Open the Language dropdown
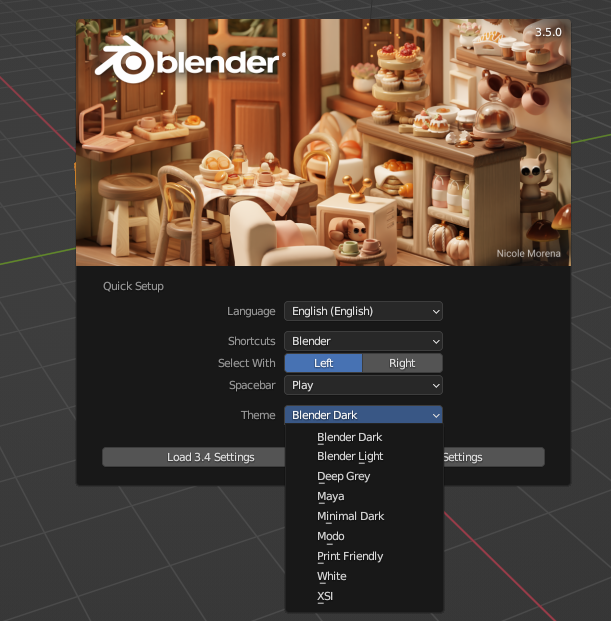The width and height of the screenshot is (611, 621). click(363, 311)
